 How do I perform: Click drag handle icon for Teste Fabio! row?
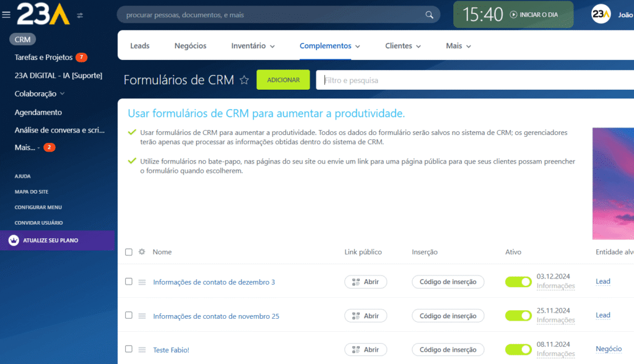(142, 350)
